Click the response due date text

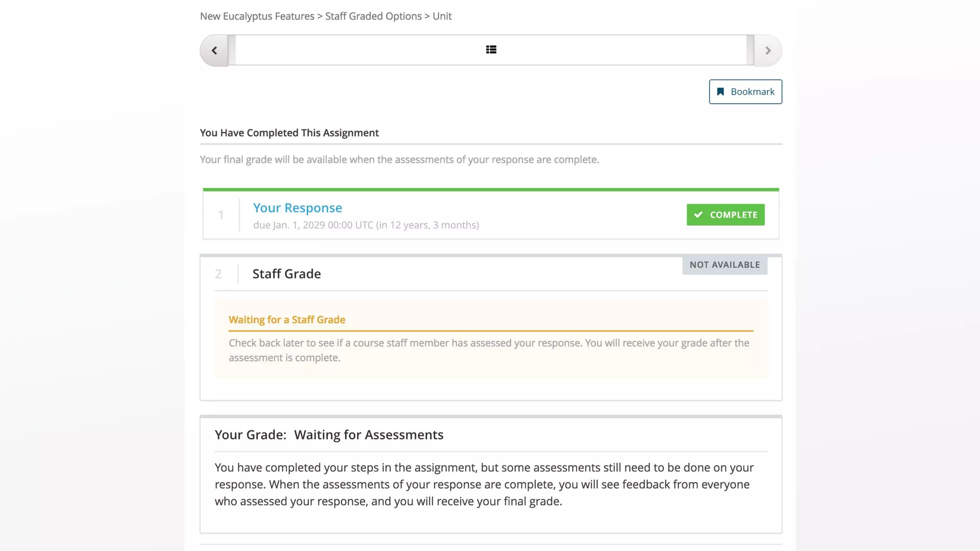366,225
